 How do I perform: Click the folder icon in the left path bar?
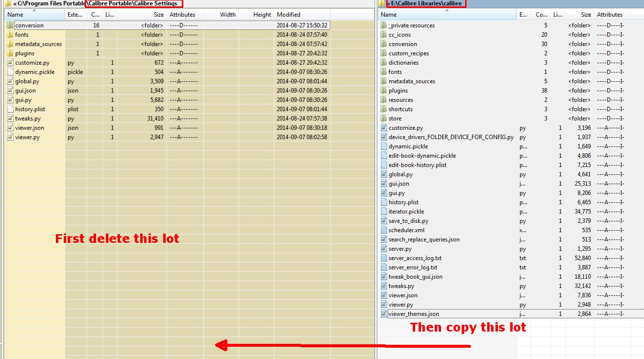point(8,3)
